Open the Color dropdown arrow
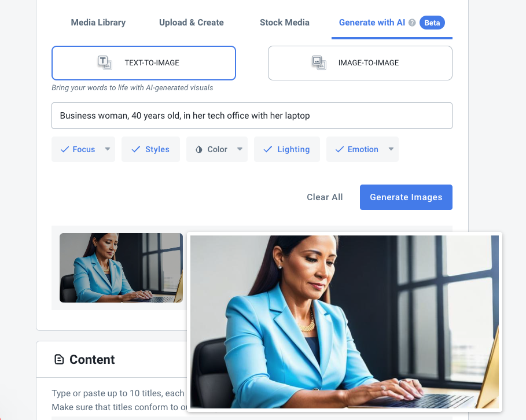Image resolution: width=526 pixels, height=420 pixels. pyautogui.click(x=240, y=149)
